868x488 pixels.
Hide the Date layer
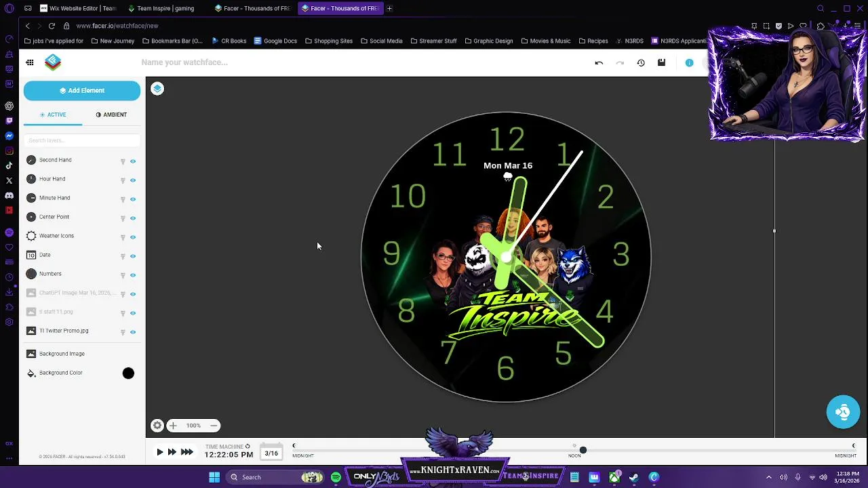pos(133,256)
